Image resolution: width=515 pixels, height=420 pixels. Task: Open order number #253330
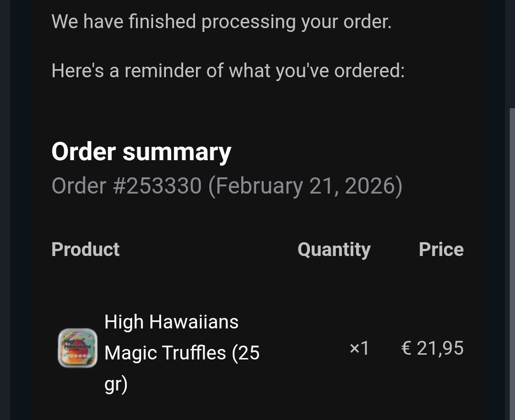[157, 186]
